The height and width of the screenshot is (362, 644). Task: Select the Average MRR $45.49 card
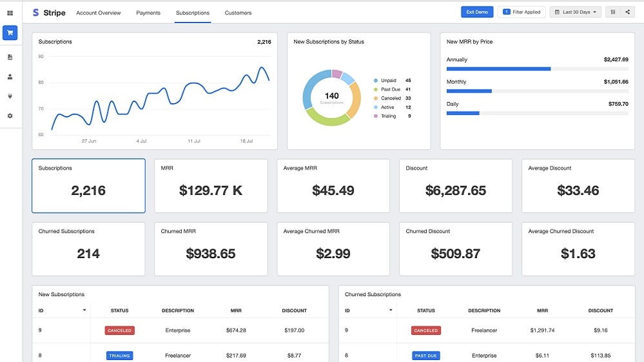[x=333, y=186]
